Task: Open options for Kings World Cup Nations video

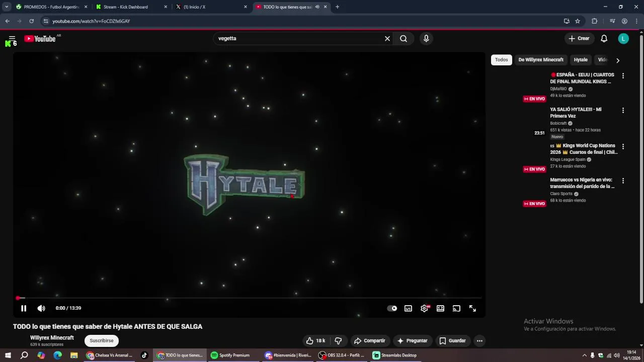Action: (x=623, y=147)
